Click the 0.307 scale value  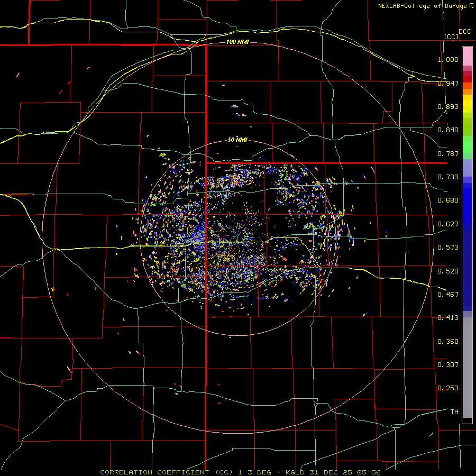tap(448, 365)
